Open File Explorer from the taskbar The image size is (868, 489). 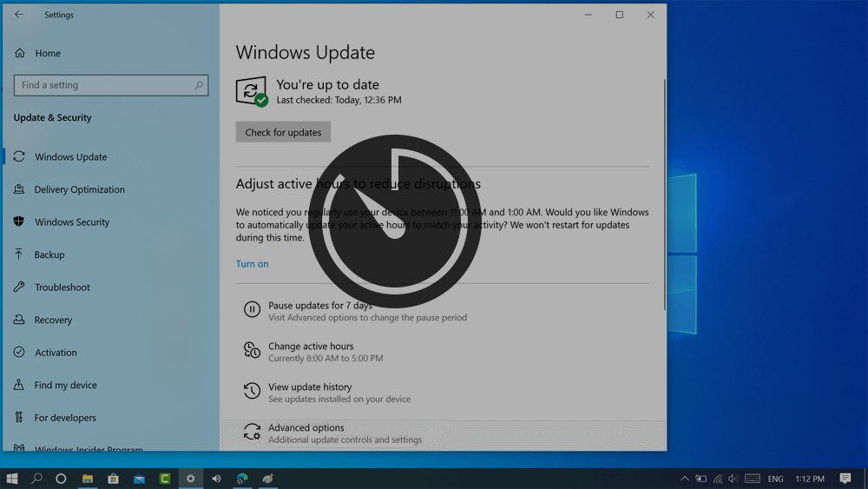click(x=88, y=479)
